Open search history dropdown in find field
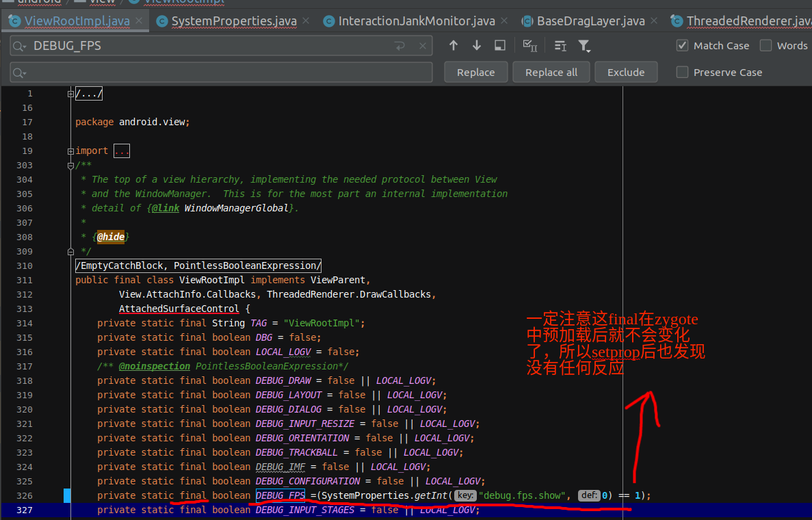 (x=19, y=46)
